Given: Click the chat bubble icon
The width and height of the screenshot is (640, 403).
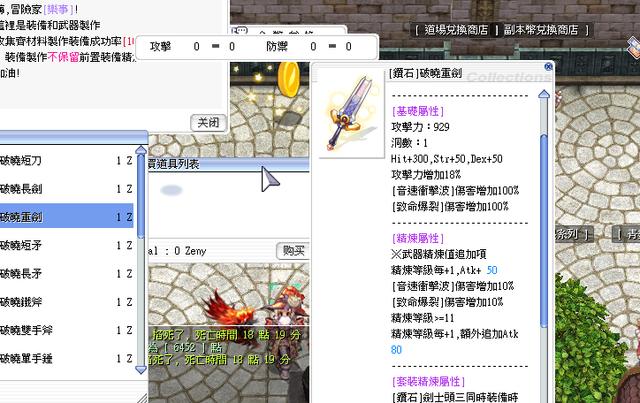Looking at the screenshot, I should [241, 31].
